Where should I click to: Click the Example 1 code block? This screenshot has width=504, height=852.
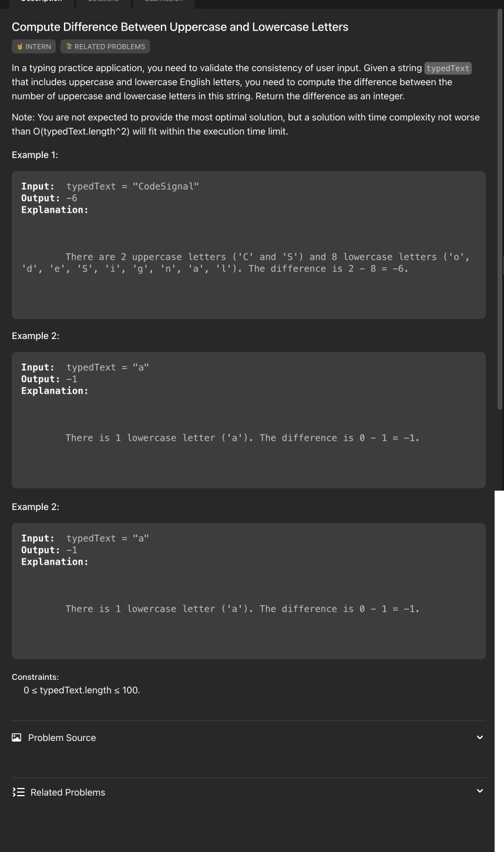pyautogui.click(x=248, y=245)
